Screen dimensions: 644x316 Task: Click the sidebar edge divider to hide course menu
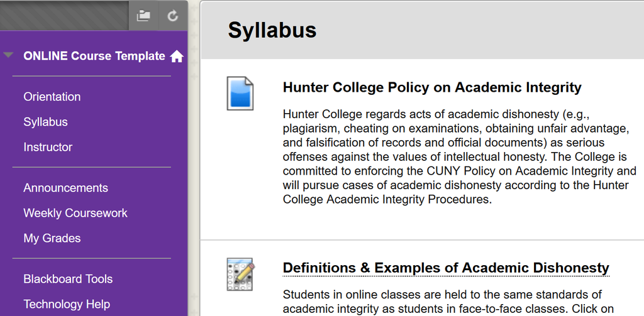point(194,158)
